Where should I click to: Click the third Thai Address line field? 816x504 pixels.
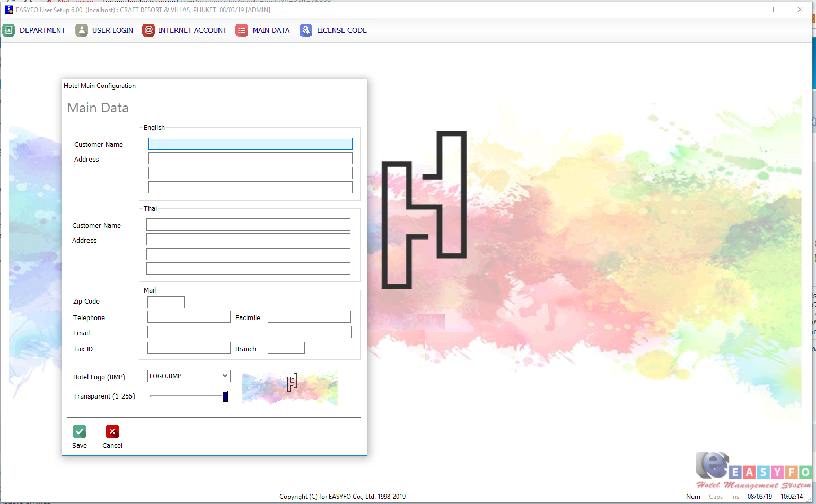click(x=248, y=268)
